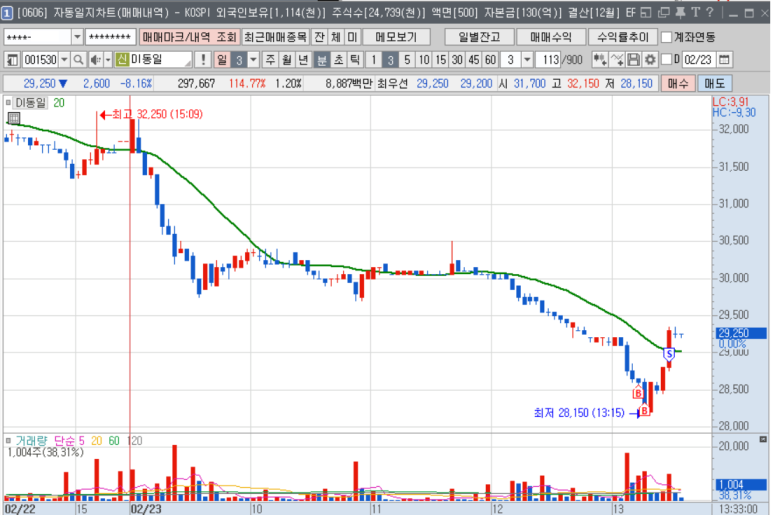773x515 pixels.
Task: Toggle the 계좌연동 checkbox
Action: click(x=666, y=37)
